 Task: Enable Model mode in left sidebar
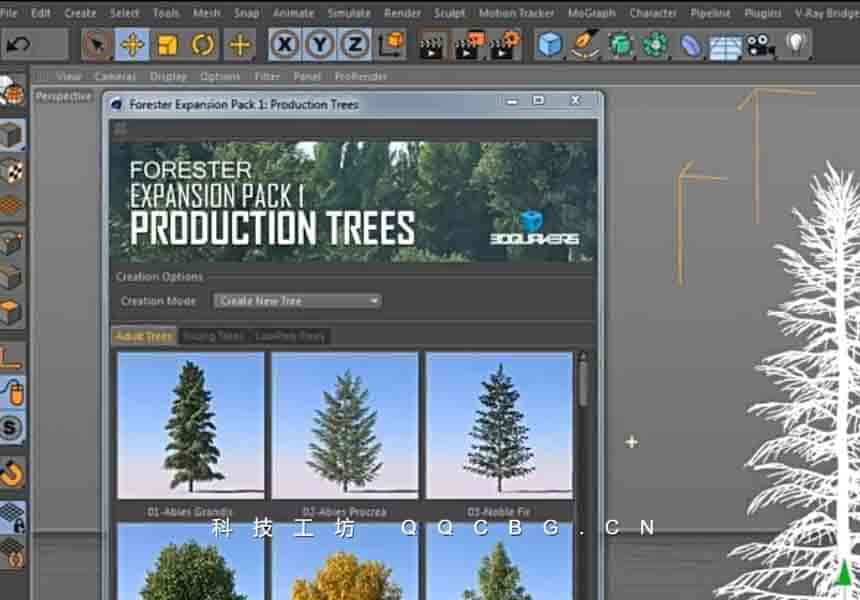point(12,135)
